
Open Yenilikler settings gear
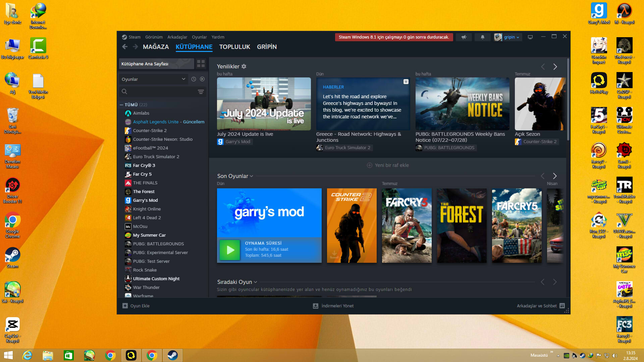pos(244,66)
